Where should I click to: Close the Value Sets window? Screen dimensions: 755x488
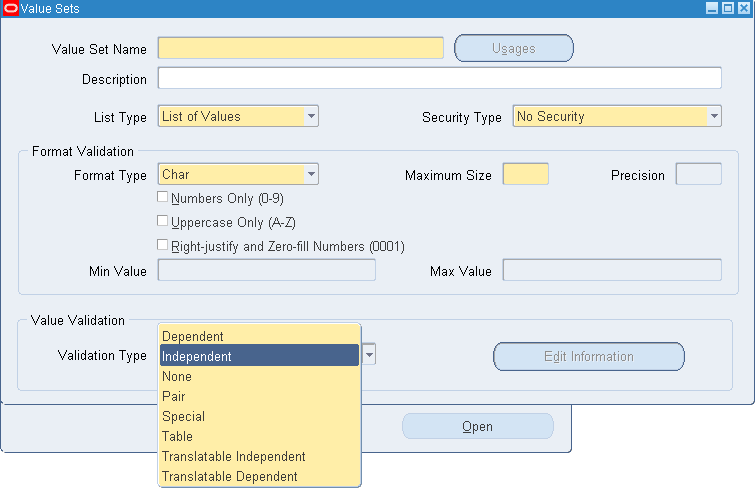coord(742,8)
